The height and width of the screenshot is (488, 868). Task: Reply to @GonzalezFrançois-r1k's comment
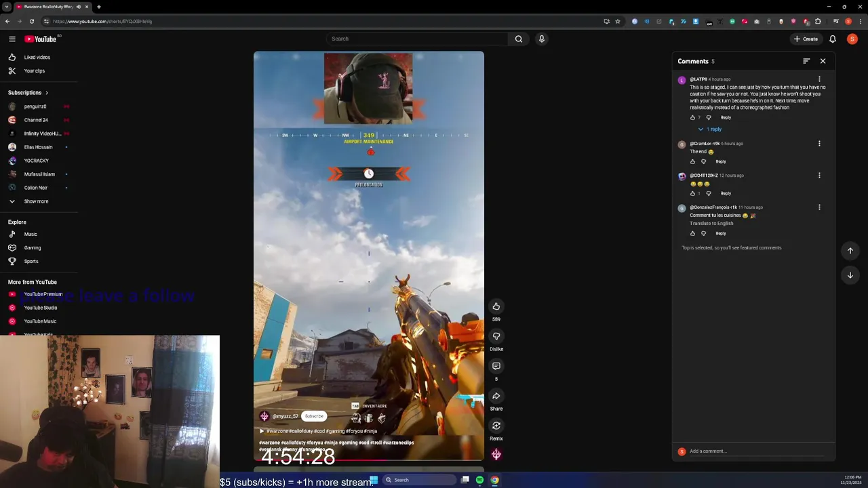point(721,233)
